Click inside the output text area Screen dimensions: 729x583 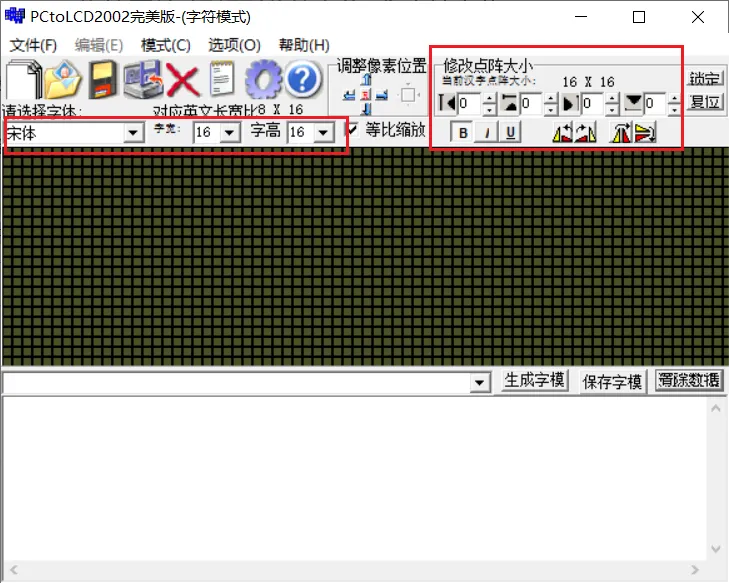click(x=355, y=479)
